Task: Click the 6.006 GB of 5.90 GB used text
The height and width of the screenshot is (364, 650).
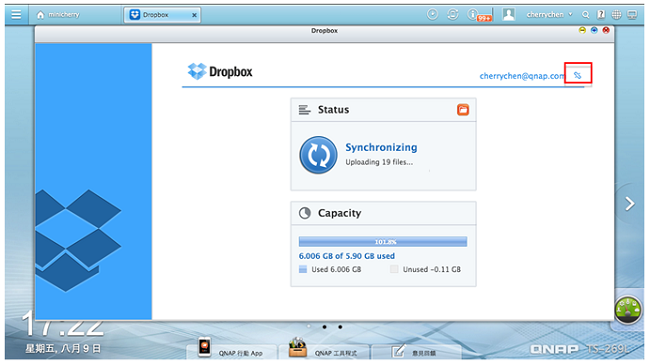Action: pyautogui.click(x=347, y=256)
